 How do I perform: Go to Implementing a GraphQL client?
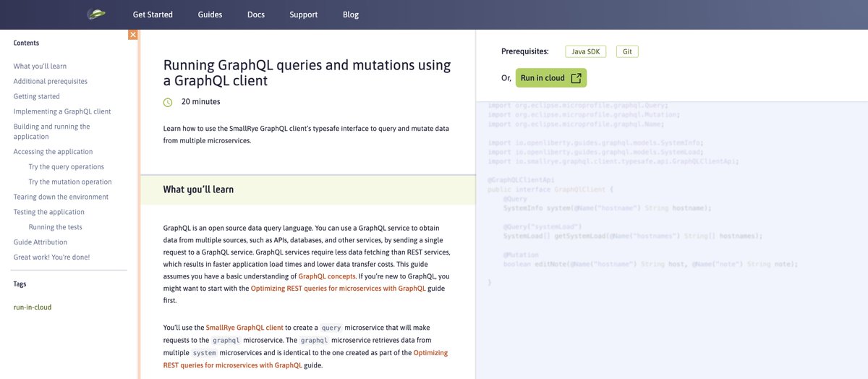point(62,111)
